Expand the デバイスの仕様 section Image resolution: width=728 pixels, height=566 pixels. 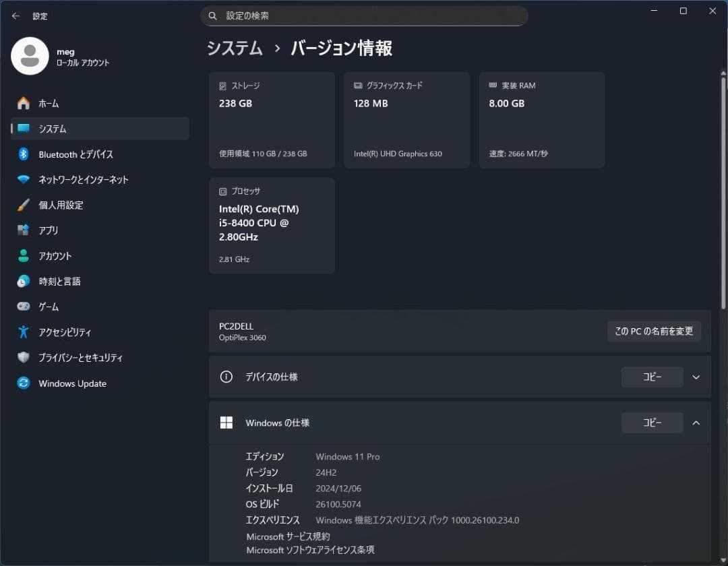click(696, 377)
